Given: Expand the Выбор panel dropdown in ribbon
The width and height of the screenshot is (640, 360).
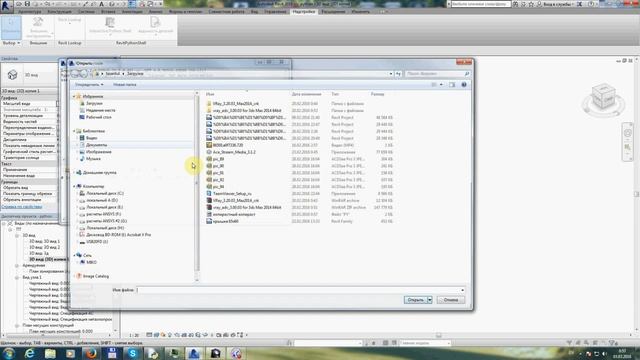Looking at the screenshot, I should pos(11,43).
